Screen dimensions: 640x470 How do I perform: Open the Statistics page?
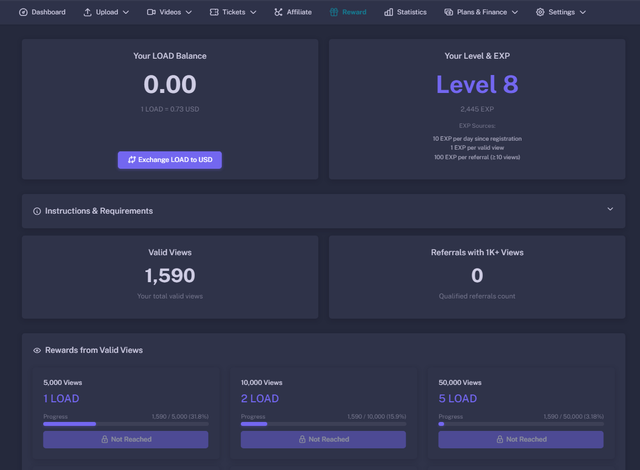tap(405, 12)
